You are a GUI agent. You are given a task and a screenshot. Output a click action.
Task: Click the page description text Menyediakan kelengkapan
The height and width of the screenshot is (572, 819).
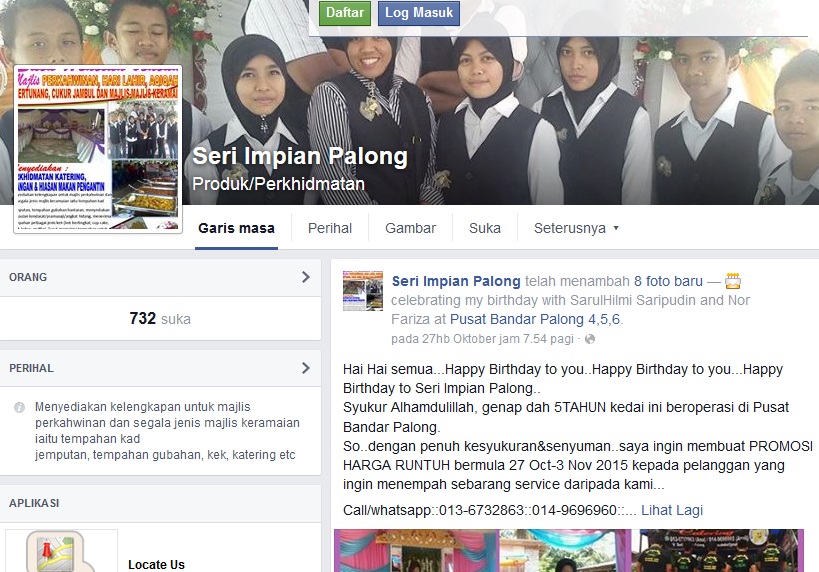167,430
